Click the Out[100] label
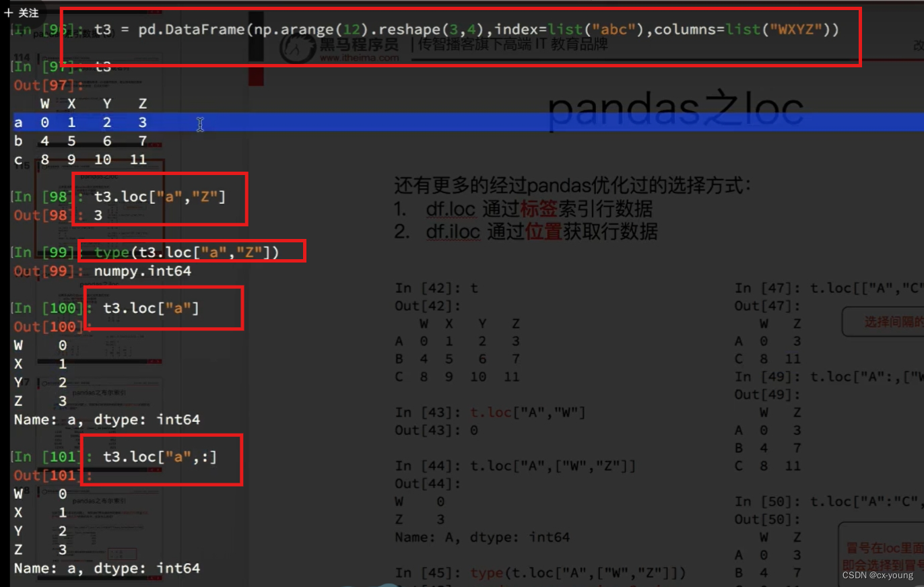This screenshot has width=924, height=587. [52, 326]
